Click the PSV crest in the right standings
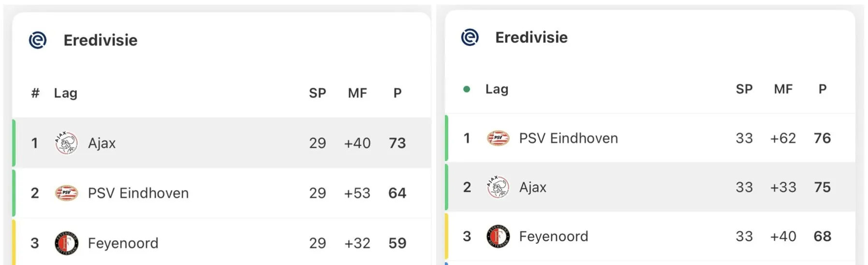 click(x=498, y=138)
